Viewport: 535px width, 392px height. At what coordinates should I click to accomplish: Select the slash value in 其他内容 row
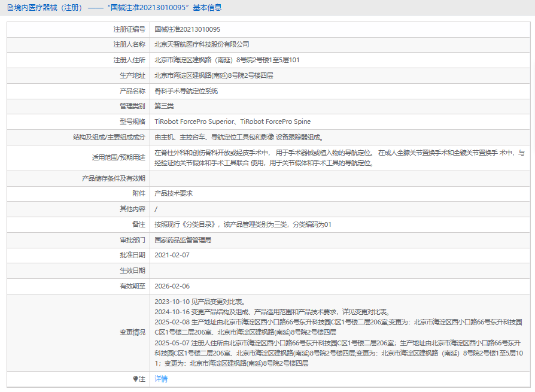point(156,209)
